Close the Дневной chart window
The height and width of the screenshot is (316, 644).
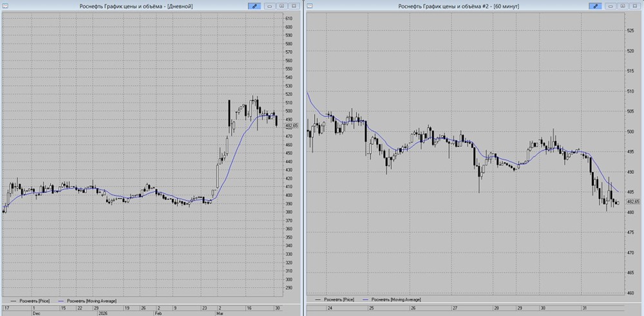pos(293,6)
